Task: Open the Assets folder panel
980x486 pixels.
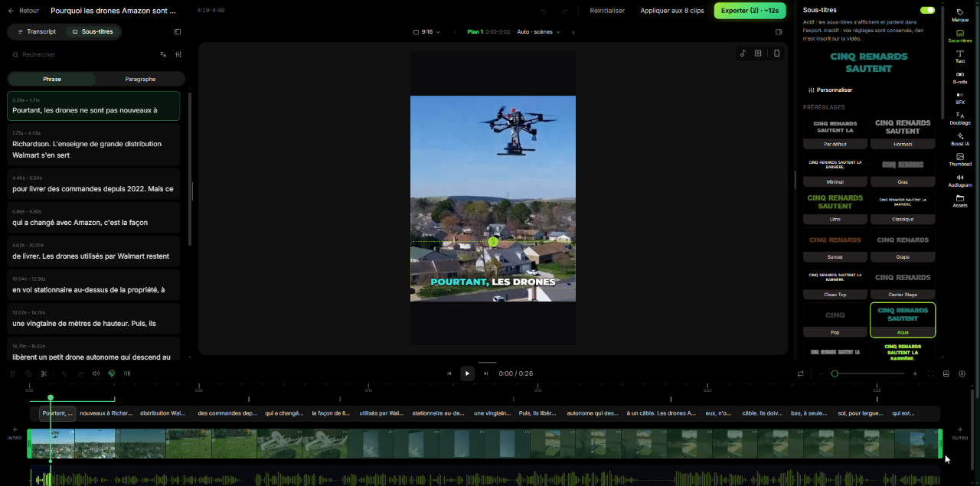Action: point(960,201)
